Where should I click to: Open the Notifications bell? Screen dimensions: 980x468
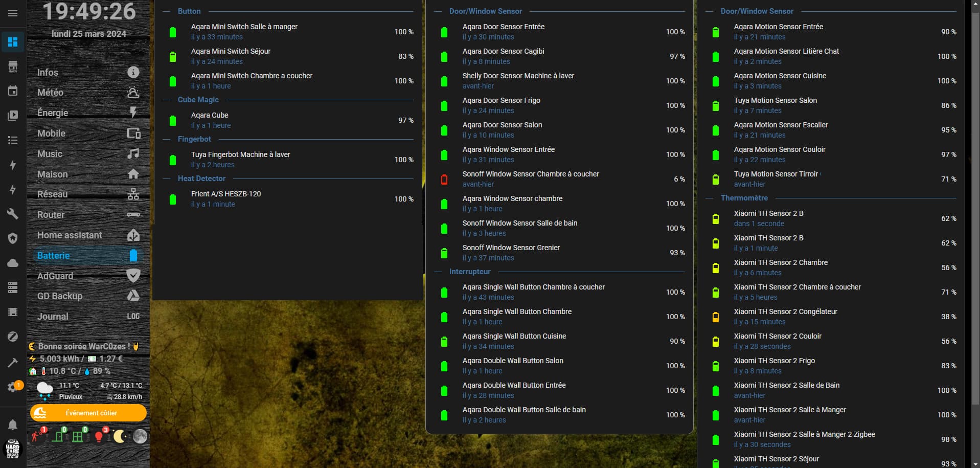[x=13, y=425]
